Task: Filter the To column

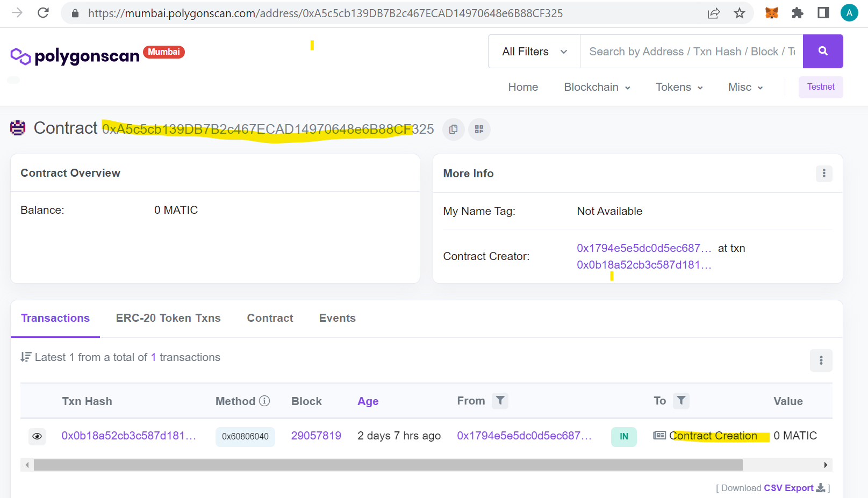Action: pyautogui.click(x=681, y=401)
